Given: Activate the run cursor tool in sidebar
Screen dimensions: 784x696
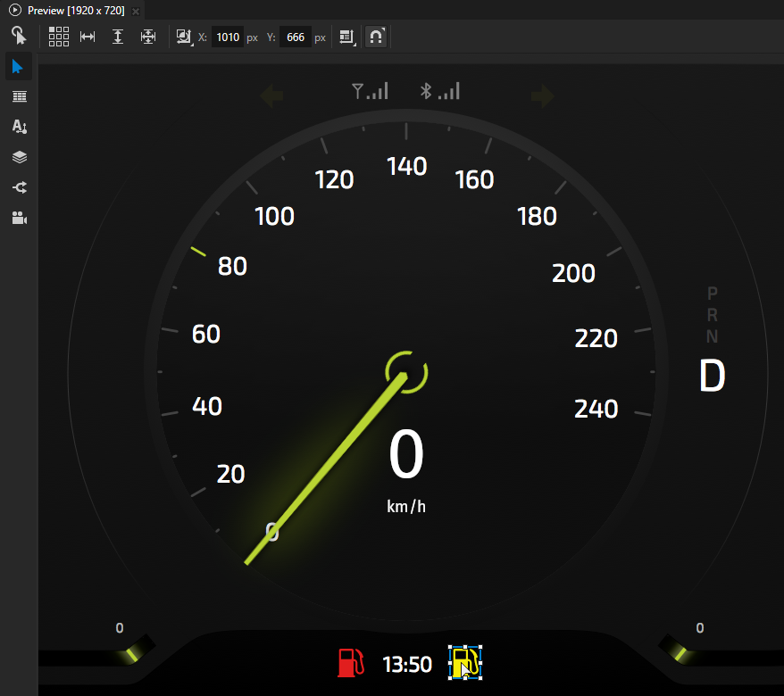Looking at the screenshot, I should pyautogui.click(x=19, y=37).
